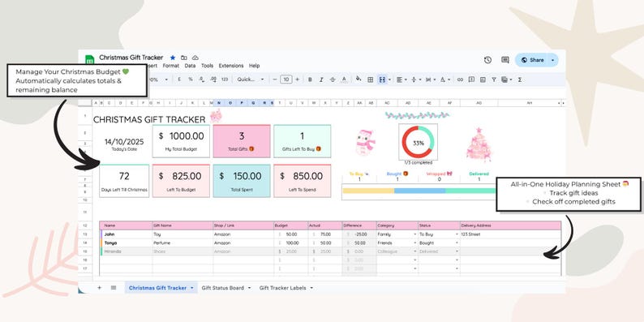Format as percent

191,79
